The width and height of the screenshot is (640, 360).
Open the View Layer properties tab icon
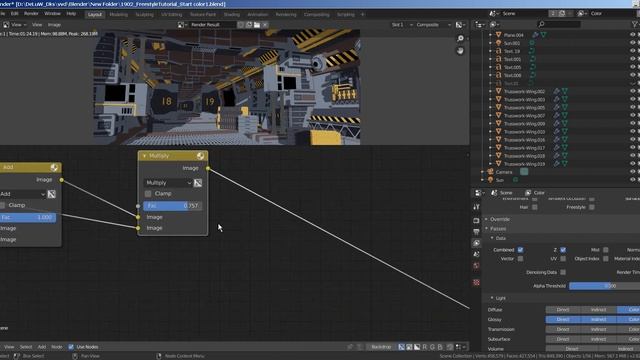coord(476,243)
